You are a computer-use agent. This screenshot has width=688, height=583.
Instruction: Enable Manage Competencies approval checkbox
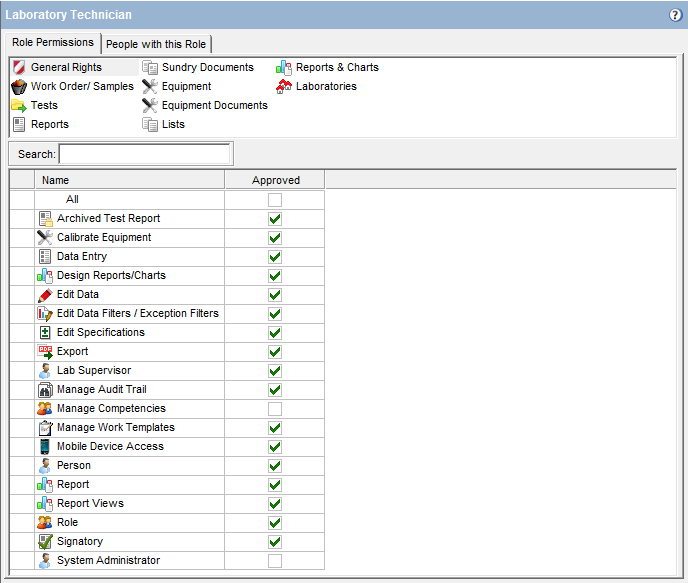[275, 409]
